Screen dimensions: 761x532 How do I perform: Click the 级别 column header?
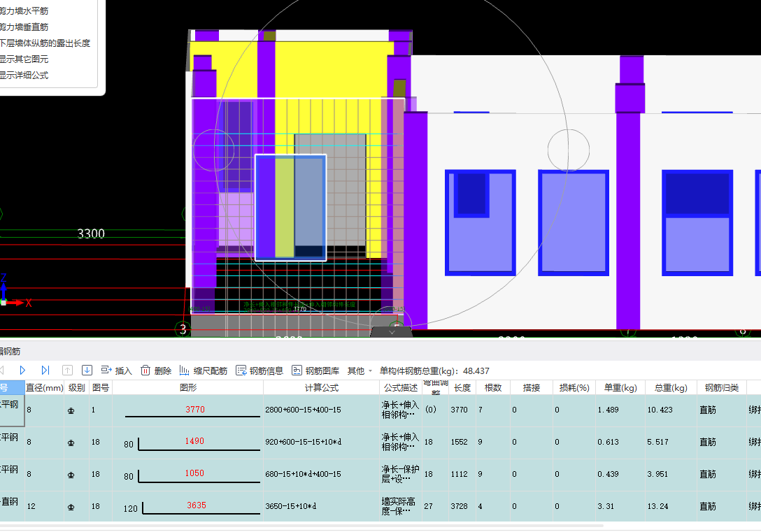pos(77,387)
